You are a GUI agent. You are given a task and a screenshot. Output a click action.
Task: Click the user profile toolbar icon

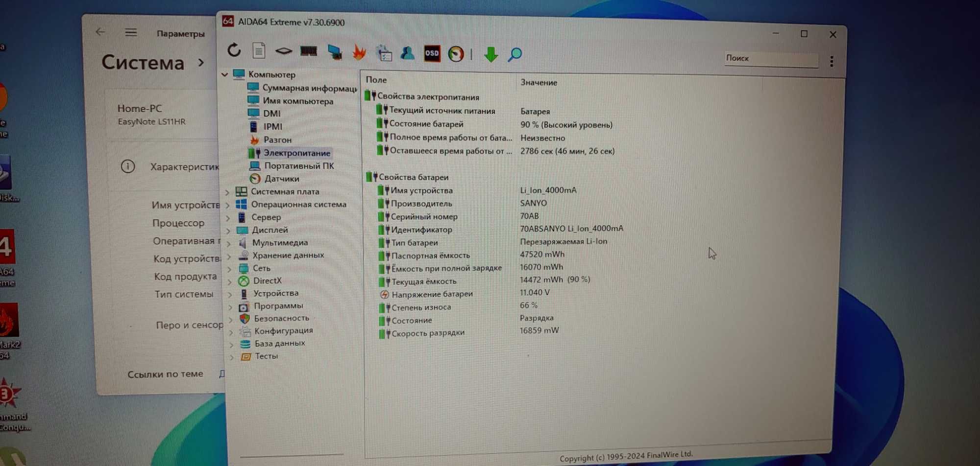coord(408,53)
